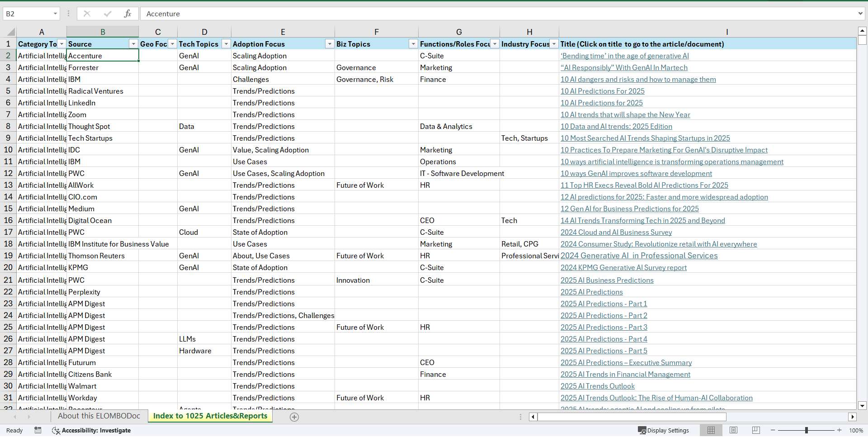This screenshot has height=437, width=868.
Task: Open 2025 AI Trends in Financial Management
Action: (x=625, y=374)
